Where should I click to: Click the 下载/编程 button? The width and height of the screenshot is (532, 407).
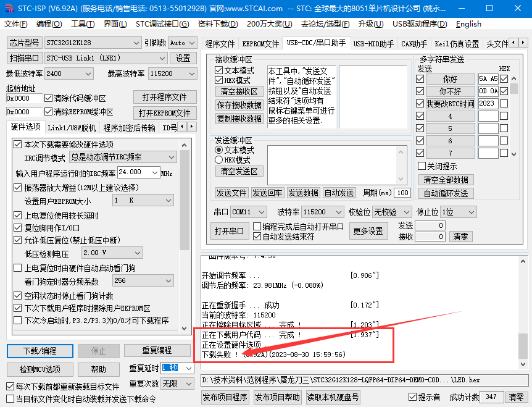pyautogui.click(x=39, y=351)
